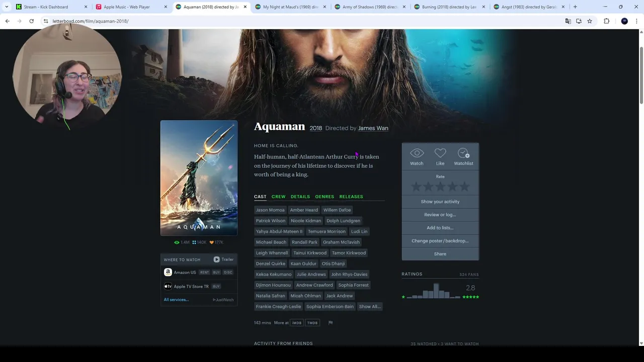Select the CREW tab
Image resolution: width=644 pixels, height=362 pixels.
click(x=278, y=197)
